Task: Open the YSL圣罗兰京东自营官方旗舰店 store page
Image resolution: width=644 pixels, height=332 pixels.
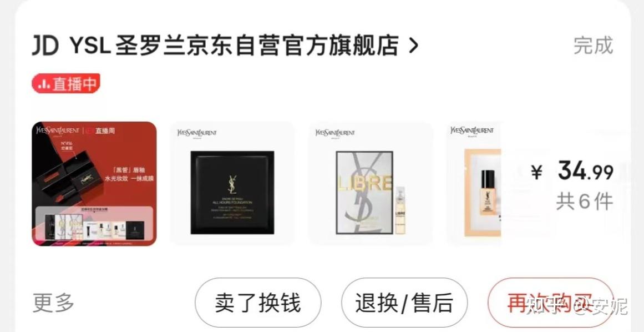Action: 234,46
